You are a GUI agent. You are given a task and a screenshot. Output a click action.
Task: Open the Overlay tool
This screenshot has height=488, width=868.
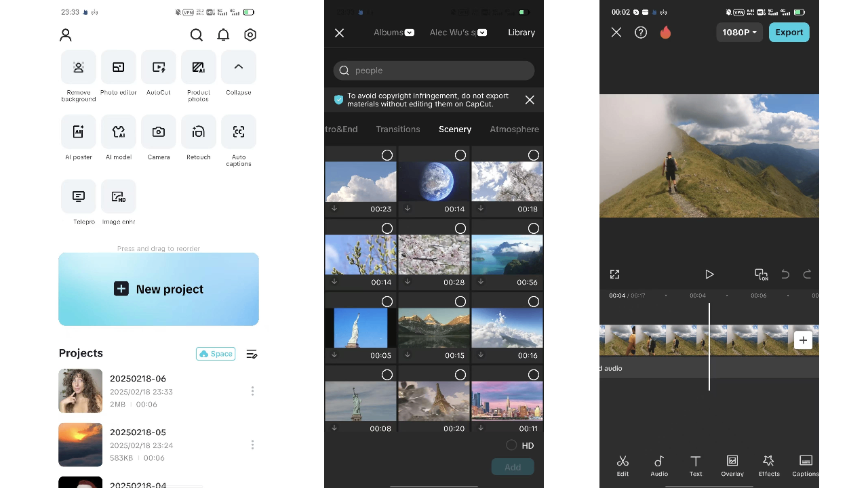(x=732, y=466)
